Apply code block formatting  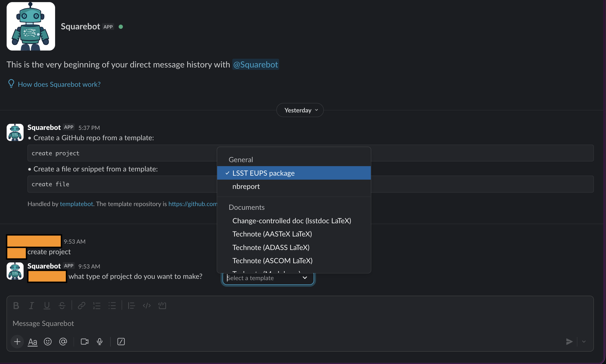tap(162, 306)
